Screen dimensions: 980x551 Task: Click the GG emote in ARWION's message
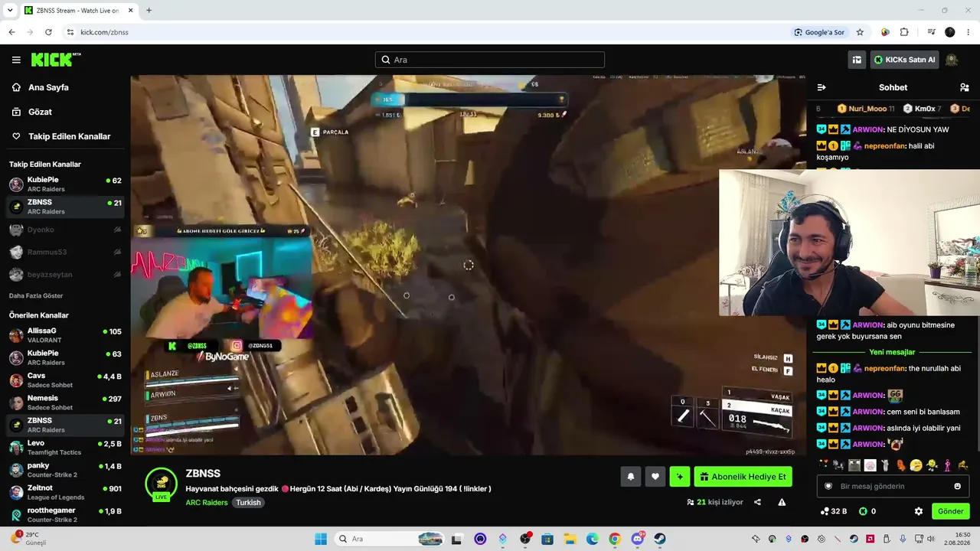(x=895, y=396)
